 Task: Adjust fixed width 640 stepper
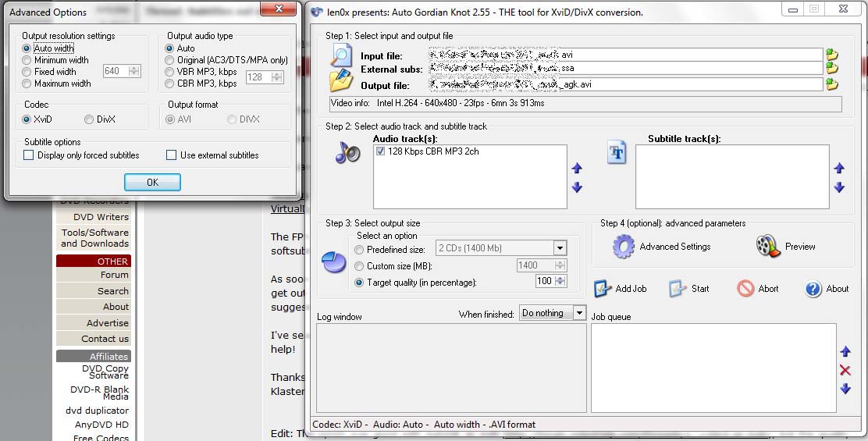click(x=134, y=71)
